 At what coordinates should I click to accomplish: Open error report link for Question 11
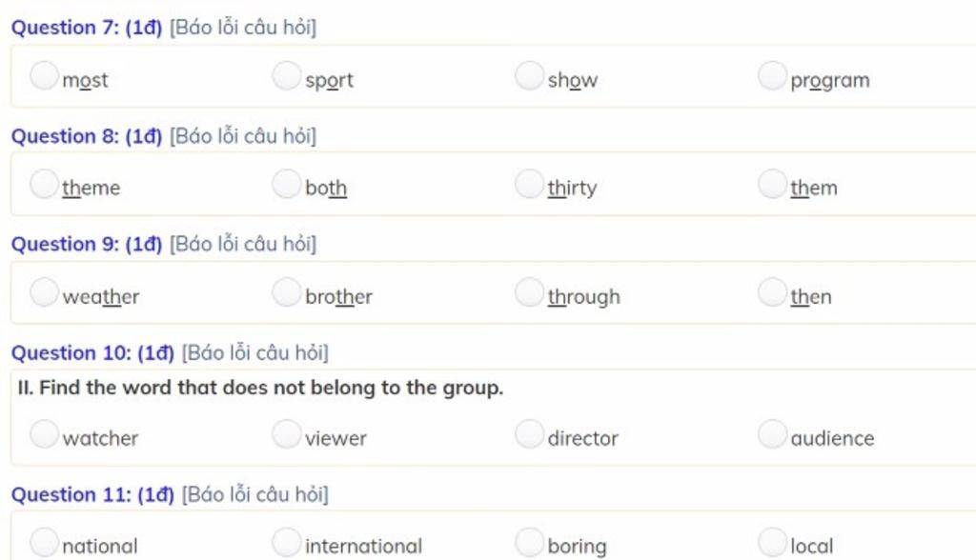click(x=254, y=495)
